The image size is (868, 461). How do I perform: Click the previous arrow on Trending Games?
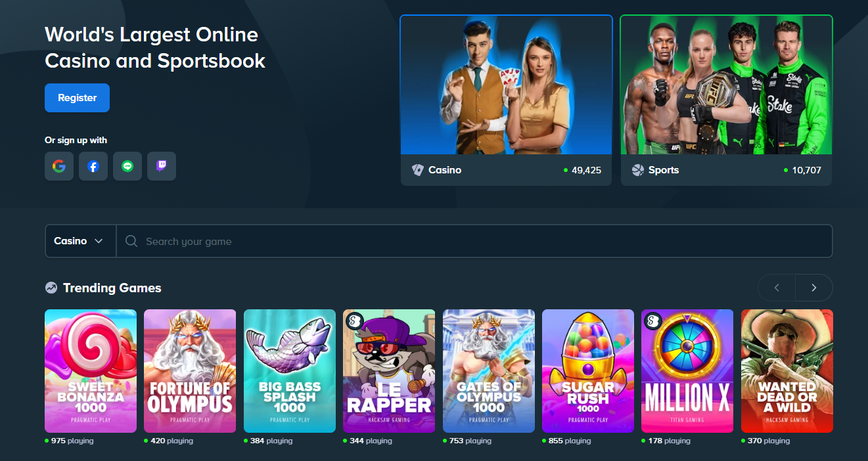tap(776, 288)
